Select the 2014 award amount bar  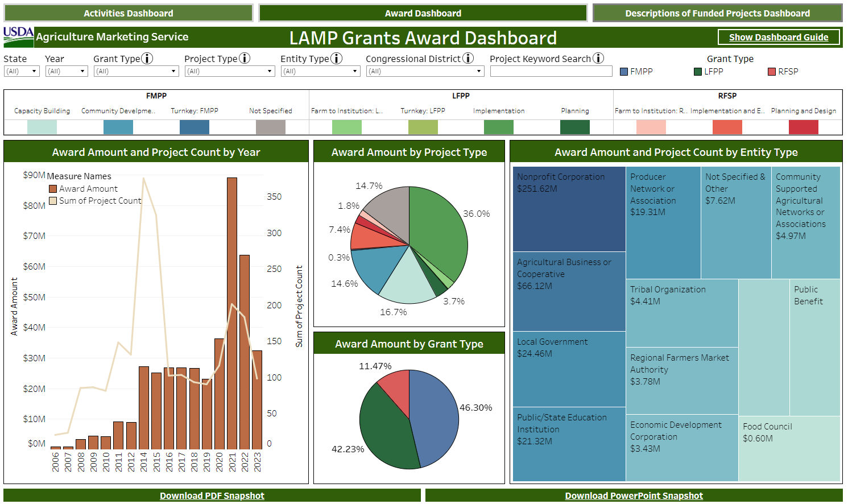click(x=144, y=408)
